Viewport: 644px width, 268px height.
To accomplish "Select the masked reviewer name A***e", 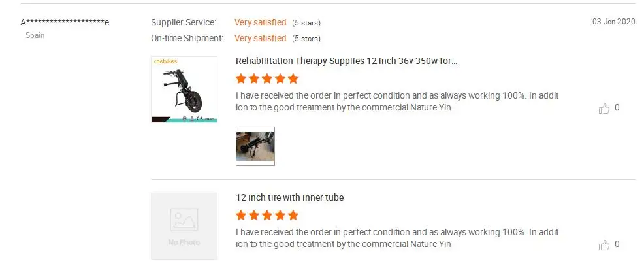I will pos(65,22).
